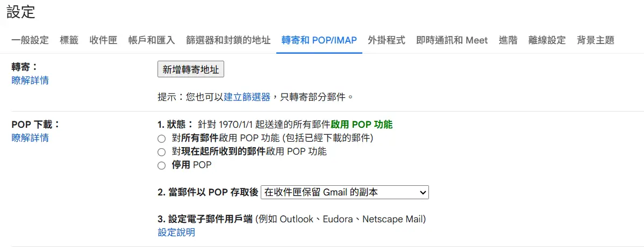Switch to the 標籤 tab
644x247 pixels.
pos(69,40)
